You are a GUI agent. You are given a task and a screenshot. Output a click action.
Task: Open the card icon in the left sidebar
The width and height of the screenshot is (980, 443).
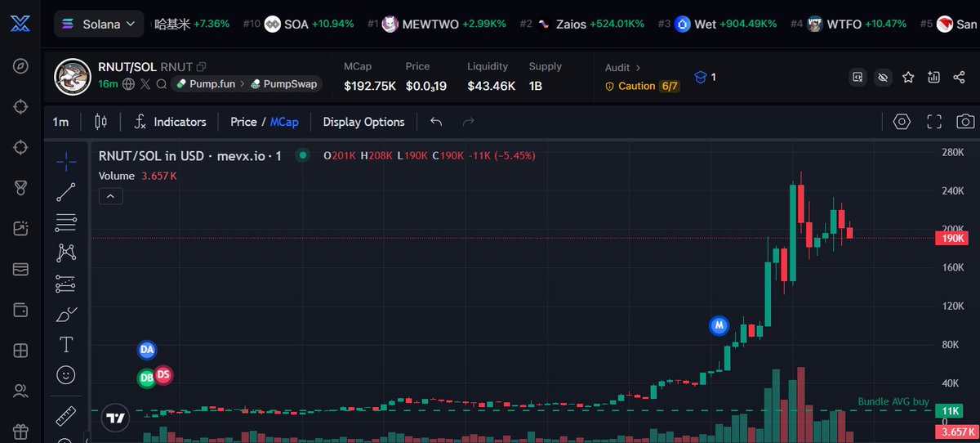coord(20,269)
